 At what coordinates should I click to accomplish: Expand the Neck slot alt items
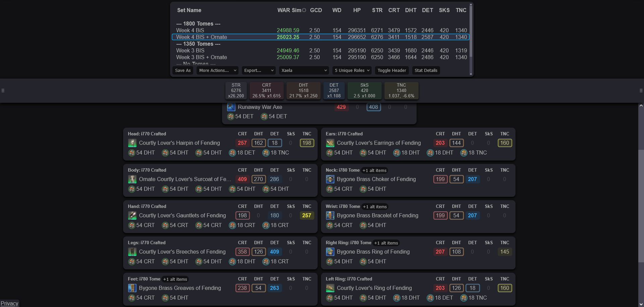click(374, 170)
